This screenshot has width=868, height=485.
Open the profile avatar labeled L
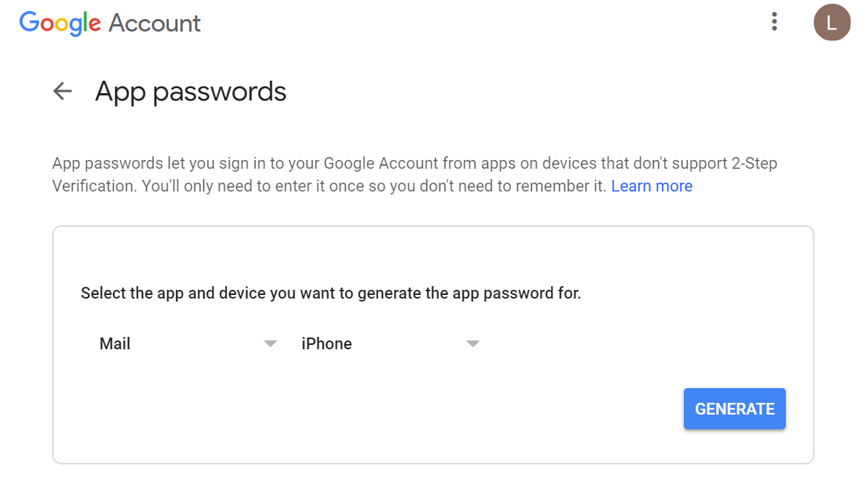(x=832, y=23)
